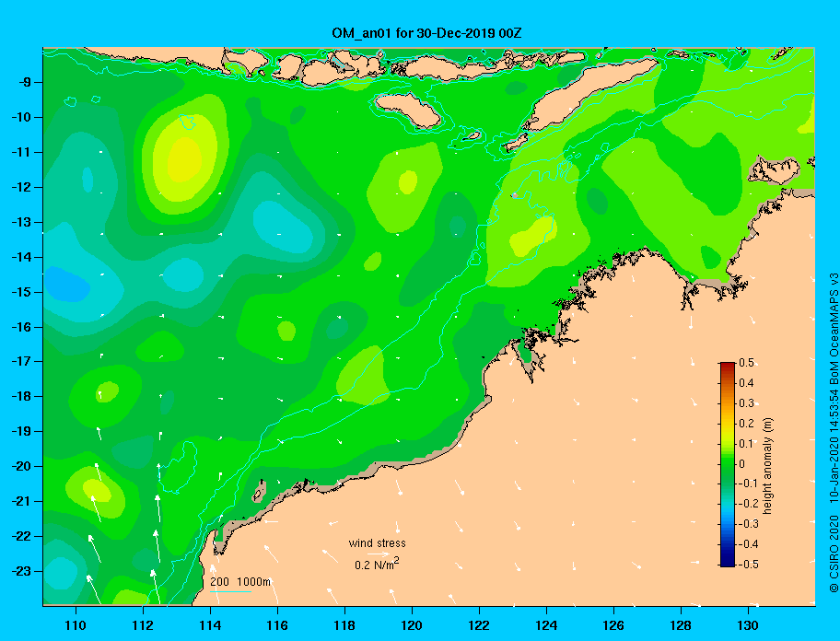This screenshot has width=840, height=641.
Task: Click latitude label -9 on left axis
Action: tap(28, 82)
